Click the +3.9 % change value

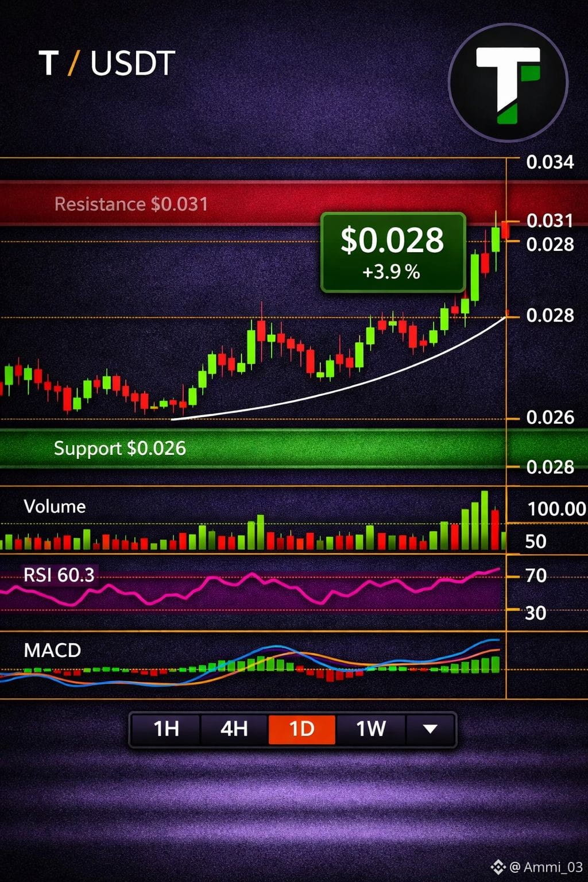(391, 272)
